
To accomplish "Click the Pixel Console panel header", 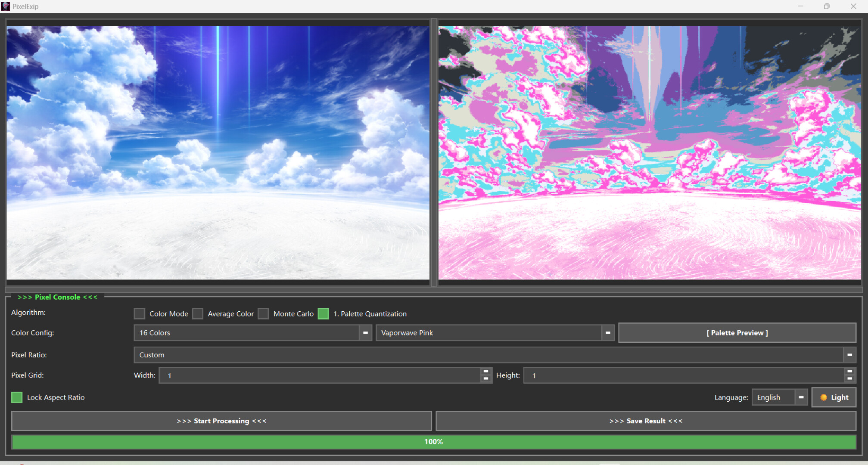I will pos(57,297).
